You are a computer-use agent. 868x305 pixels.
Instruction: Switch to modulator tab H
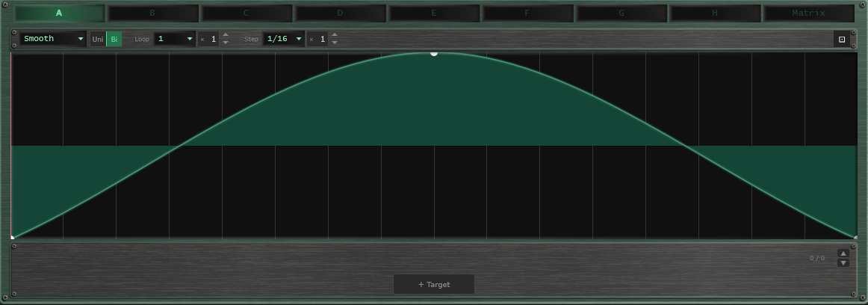coord(715,13)
